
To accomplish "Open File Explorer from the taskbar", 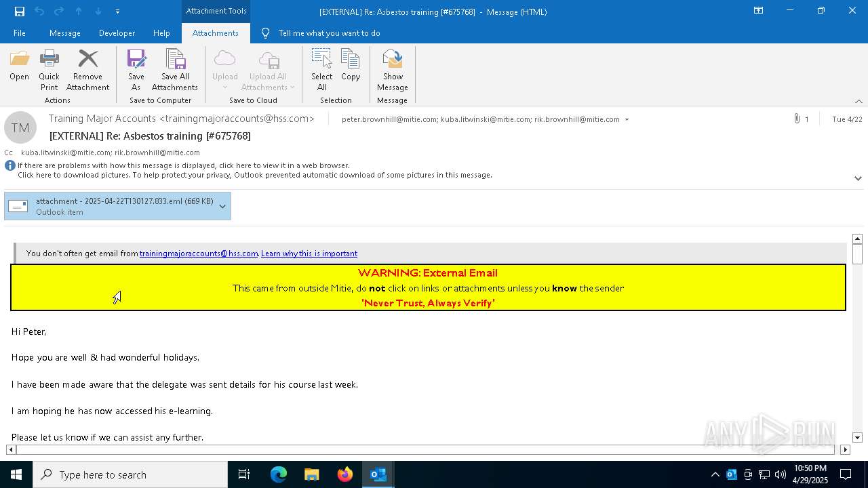I will [312, 474].
